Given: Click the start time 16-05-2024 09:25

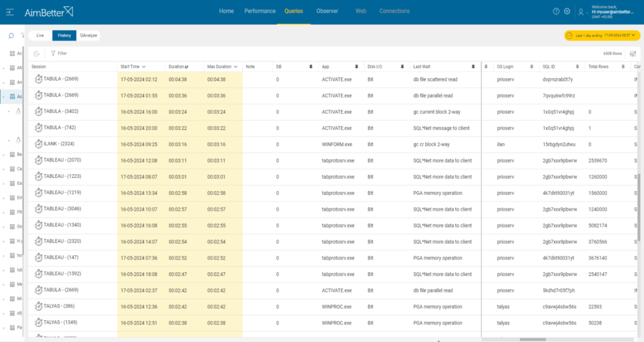Looking at the screenshot, I should [x=139, y=145].
